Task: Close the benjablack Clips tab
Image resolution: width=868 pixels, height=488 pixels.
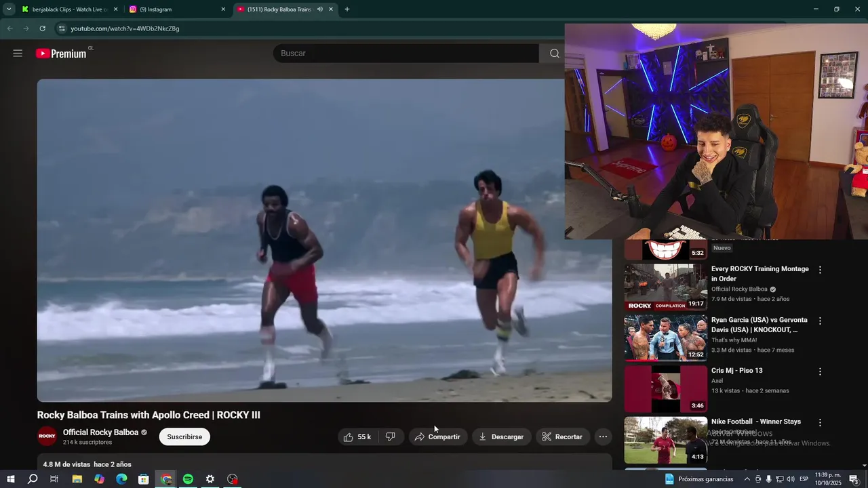Action: [x=115, y=9]
